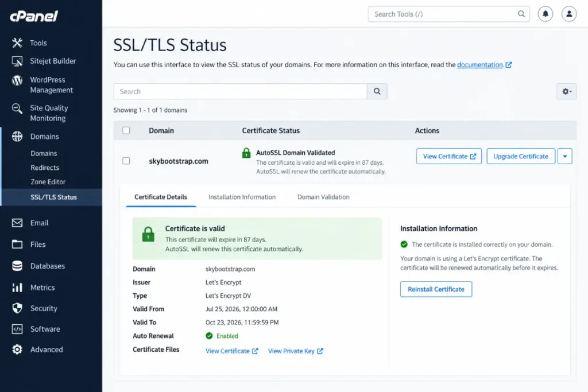Click the WordPress logo icon
The width and height of the screenshot is (588, 392).
click(x=17, y=80)
